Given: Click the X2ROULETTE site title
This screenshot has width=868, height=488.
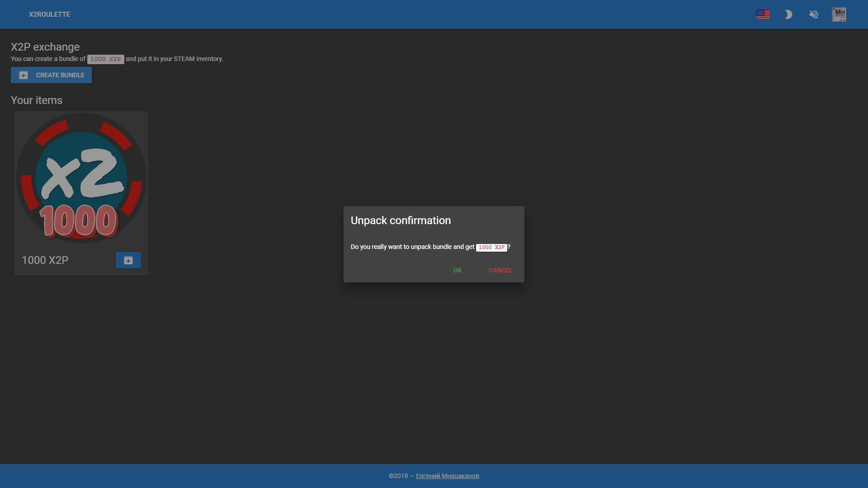Looking at the screenshot, I should coord(49,14).
